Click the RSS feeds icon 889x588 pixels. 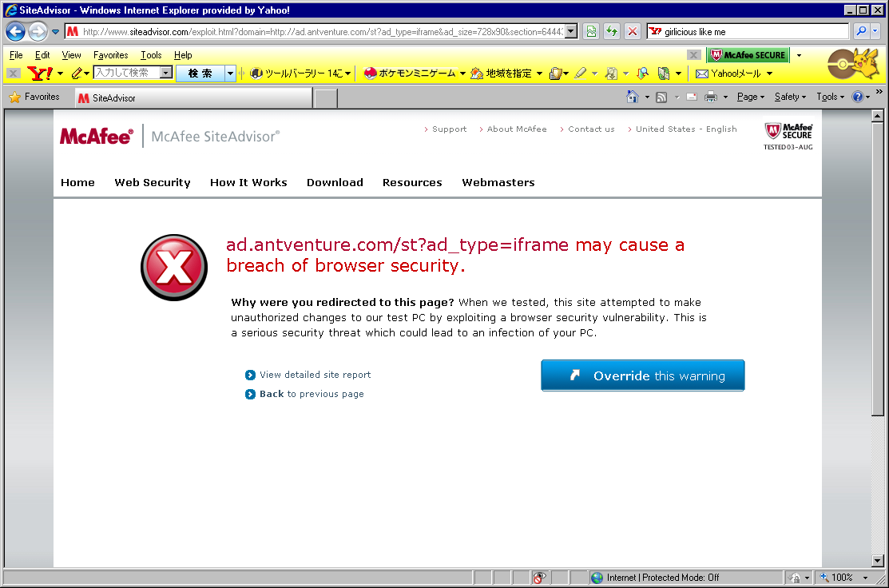click(x=661, y=97)
